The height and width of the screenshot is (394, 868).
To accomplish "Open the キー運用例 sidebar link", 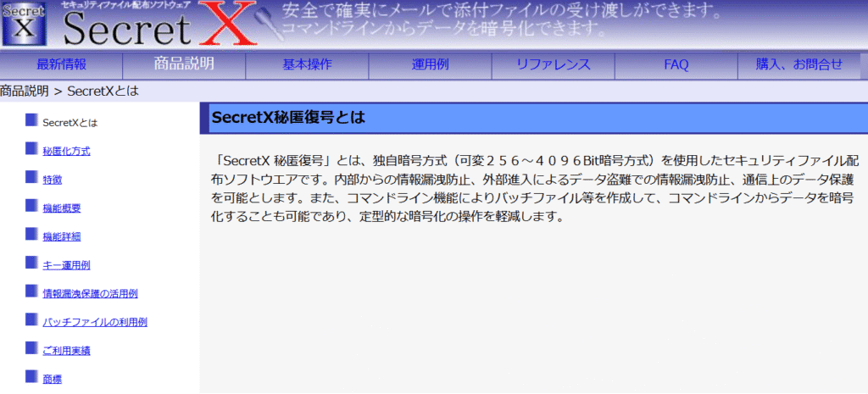I will (x=66, y=265).
